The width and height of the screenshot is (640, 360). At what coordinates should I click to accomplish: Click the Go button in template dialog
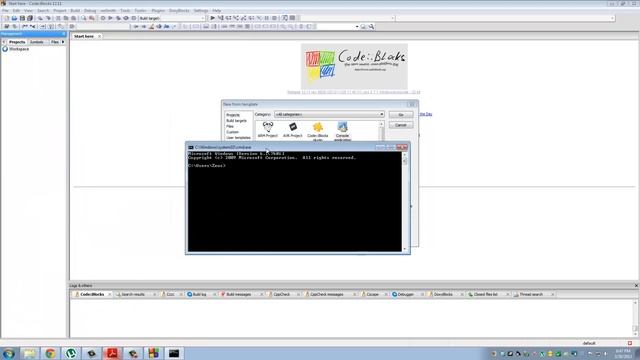(x=401, y=115)
